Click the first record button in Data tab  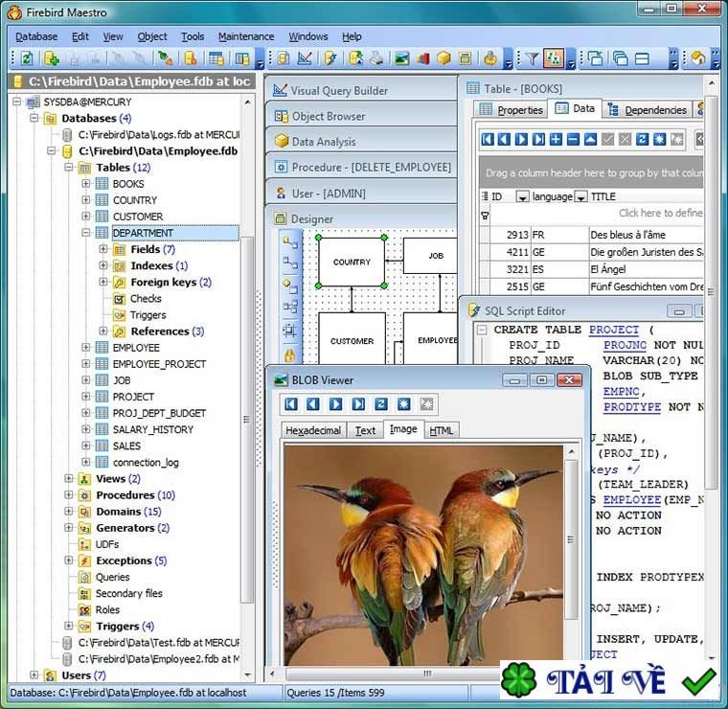click(x=489, y=140)
